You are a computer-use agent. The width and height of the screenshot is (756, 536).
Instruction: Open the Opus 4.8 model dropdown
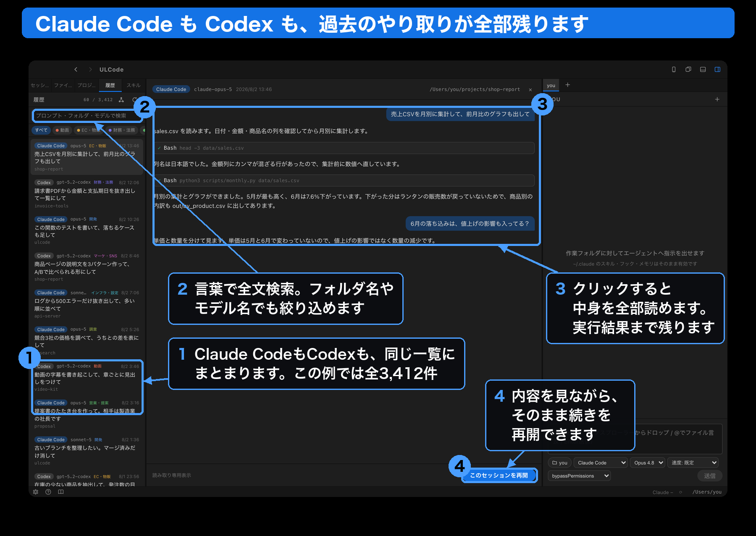point(647,463)
